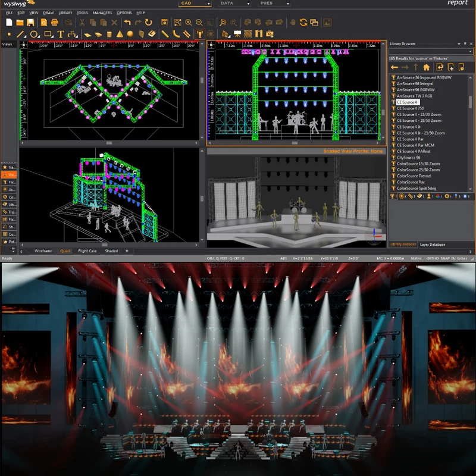
Task: Click the Truss shortcut in left bar
Action: tap(9, 212)
